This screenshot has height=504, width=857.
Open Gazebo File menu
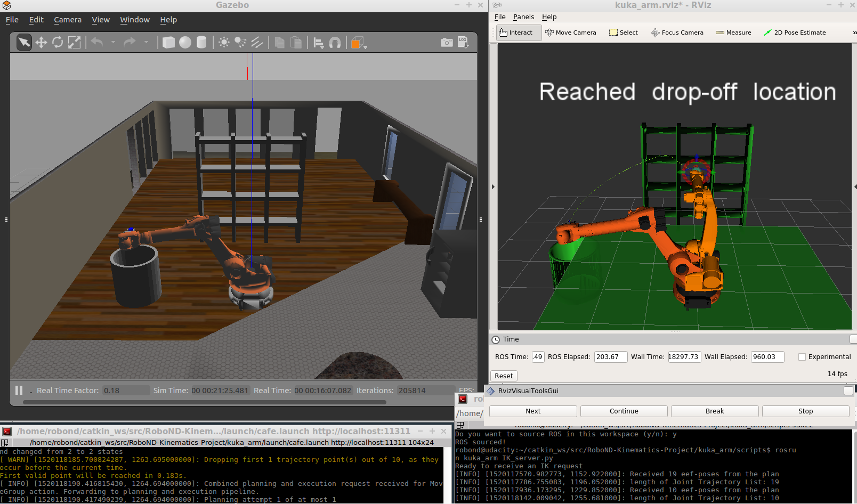(x=12, y=20)
